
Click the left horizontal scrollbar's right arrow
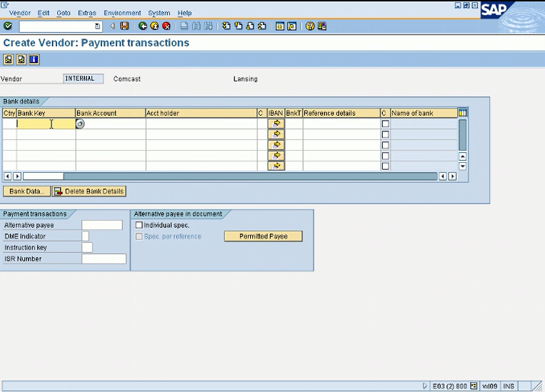(x=17, y=176)
